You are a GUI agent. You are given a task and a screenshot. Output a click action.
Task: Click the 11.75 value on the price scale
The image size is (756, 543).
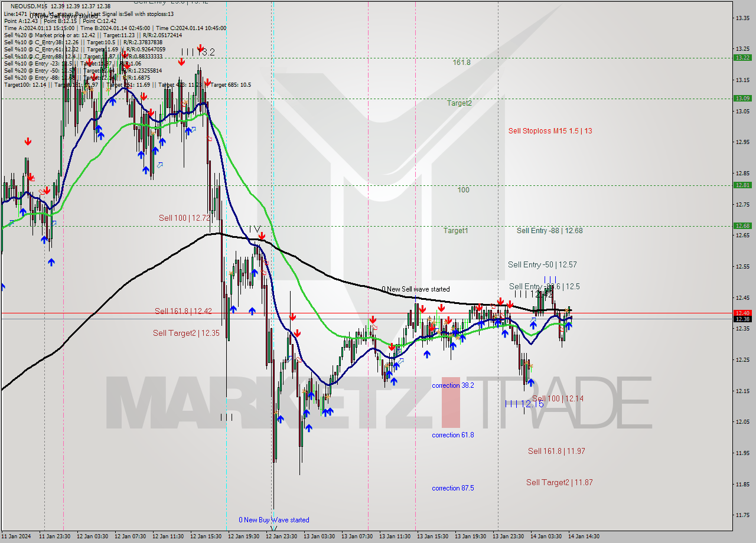pyautogui.click(x=742, y=515)
